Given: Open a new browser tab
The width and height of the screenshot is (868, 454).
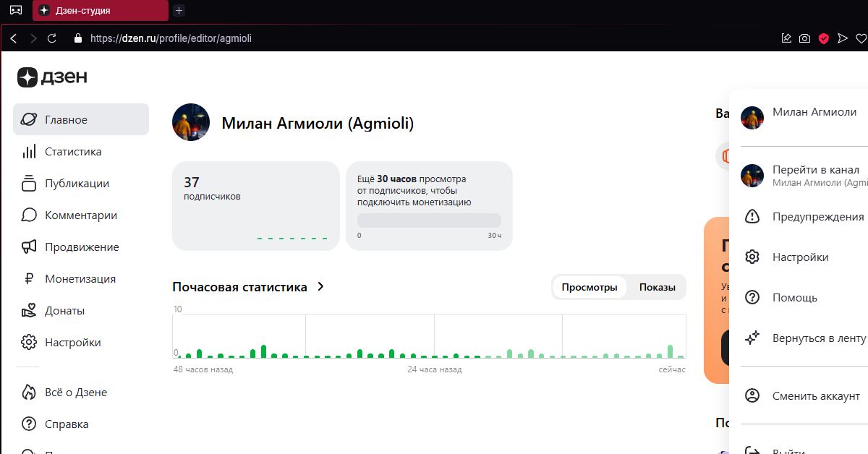Looking at the screenshot, I should pyautogui.click(x=179, y=10).
